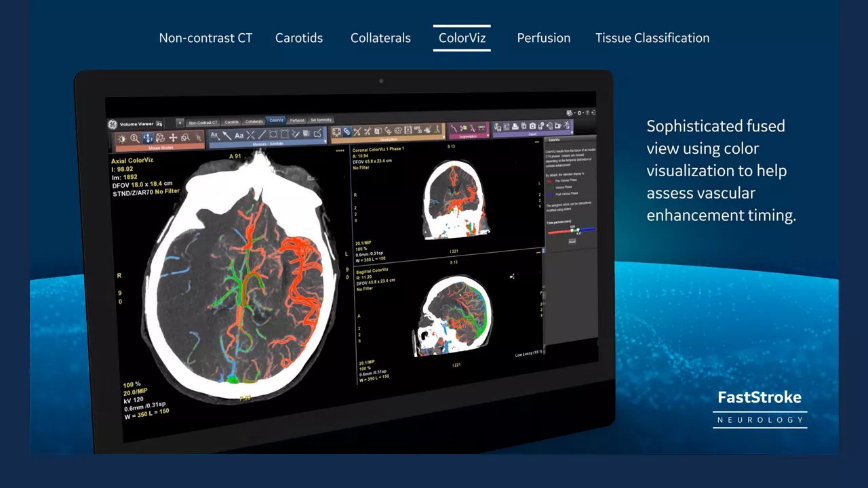Go to Collaterals in top navigation

(x=380, y=38)
